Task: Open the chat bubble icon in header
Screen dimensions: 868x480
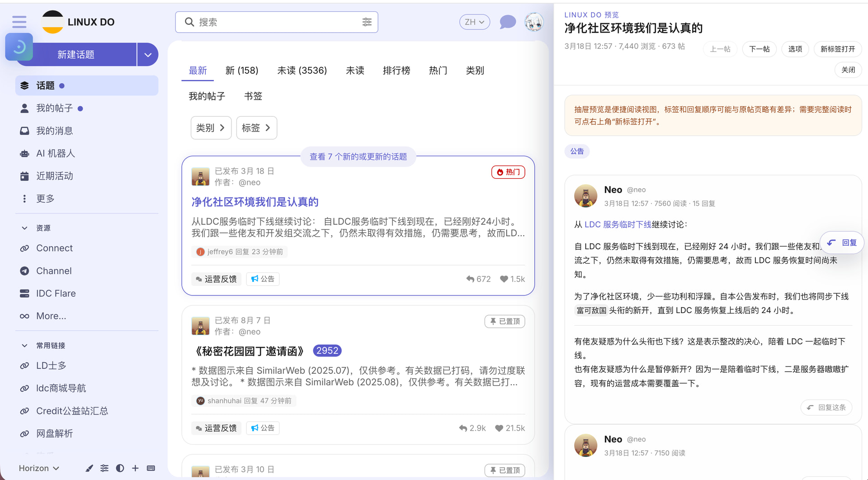Action: pyautogui.click(x=508, y=22)
